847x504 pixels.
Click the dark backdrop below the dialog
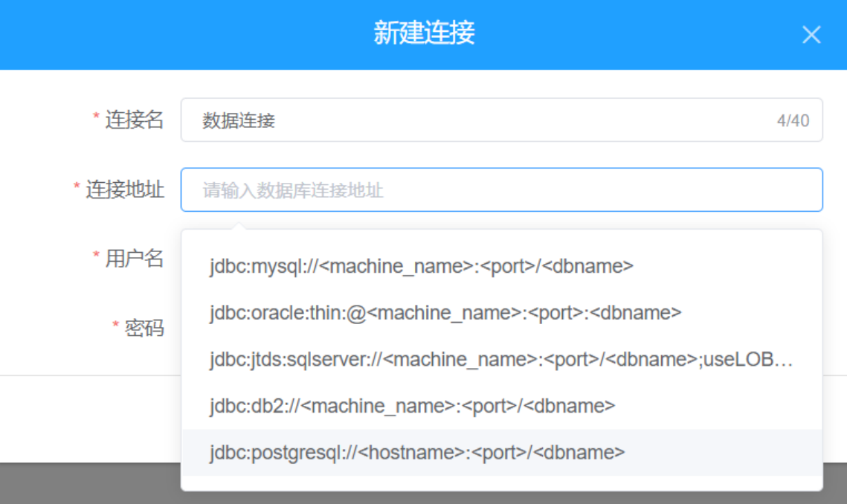pyautogui.click(x=89, y=483)
